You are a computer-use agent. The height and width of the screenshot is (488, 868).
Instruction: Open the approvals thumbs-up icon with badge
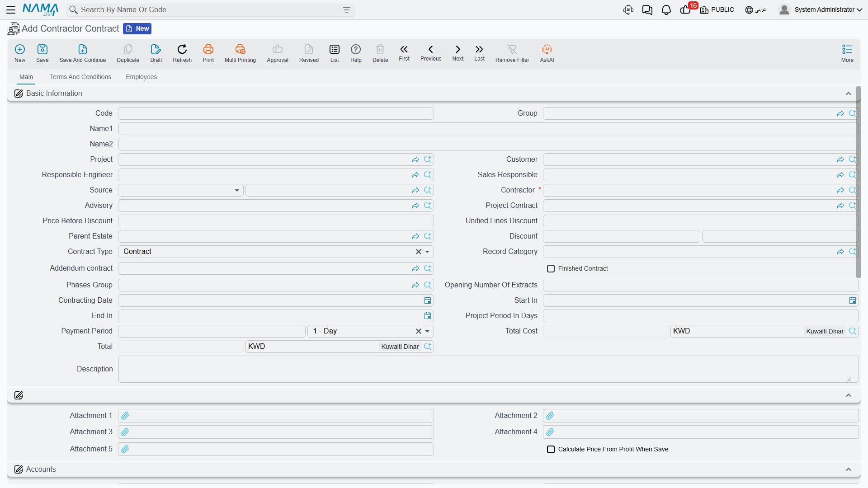(686, 10)
